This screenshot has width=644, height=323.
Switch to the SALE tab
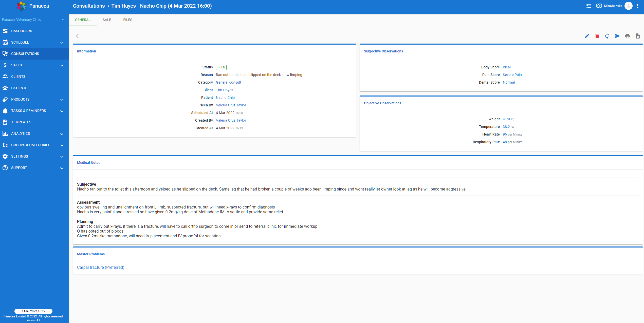[107, 20]
